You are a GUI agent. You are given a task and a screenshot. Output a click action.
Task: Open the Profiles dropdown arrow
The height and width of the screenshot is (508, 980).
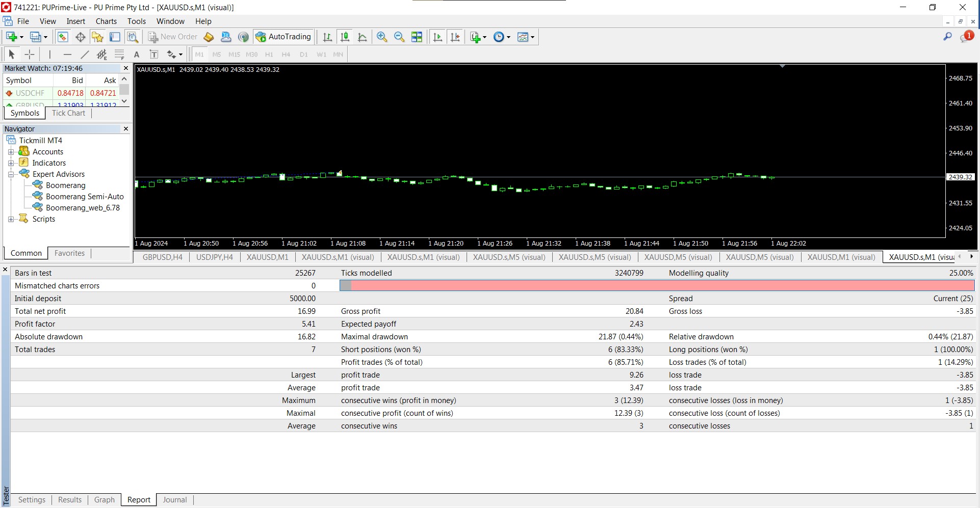[x=45, y=37]
